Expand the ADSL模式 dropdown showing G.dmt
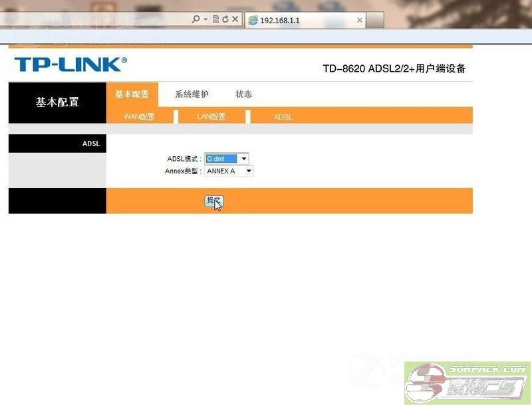This screenshot has height=406, width=532. [x=227, y=159]
